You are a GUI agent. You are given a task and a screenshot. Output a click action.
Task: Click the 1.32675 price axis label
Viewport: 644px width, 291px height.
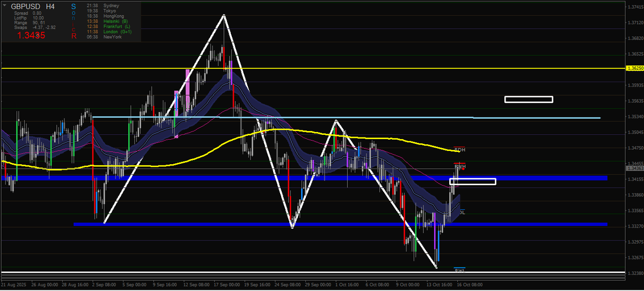634,257
